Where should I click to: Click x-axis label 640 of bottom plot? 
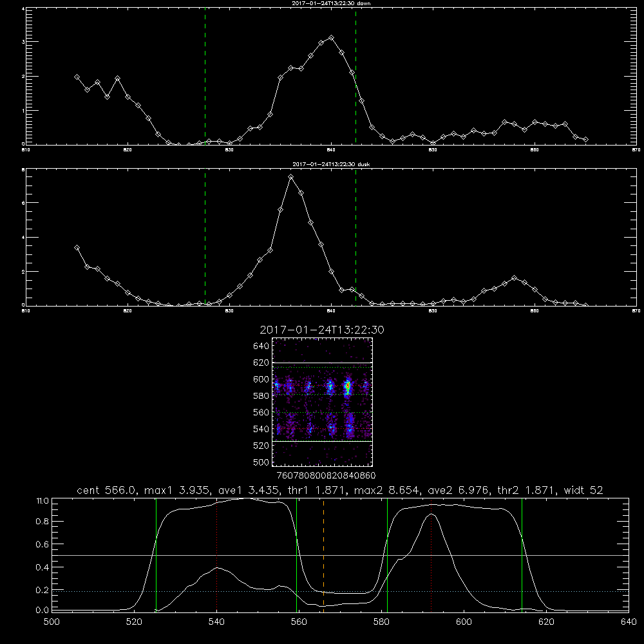coord(629,622)
